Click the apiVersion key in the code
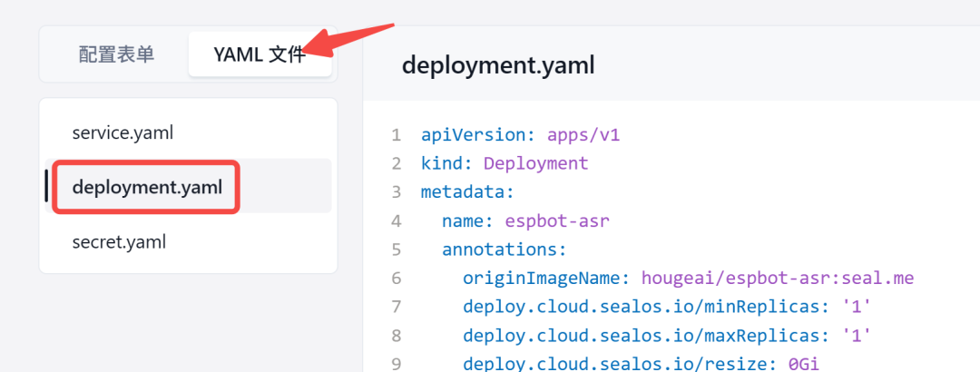The height and width of the screenshot is (372, 980). [x=475, y=135]
